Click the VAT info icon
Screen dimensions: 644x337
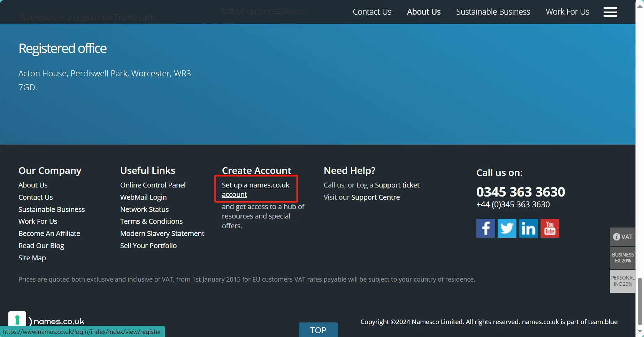[x=616, y=237]
